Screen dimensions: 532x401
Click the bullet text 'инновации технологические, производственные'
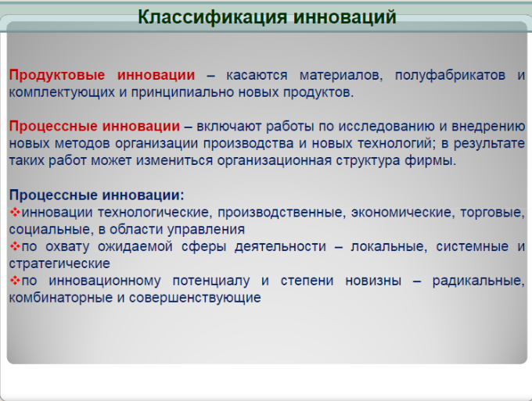pos(184,213)
